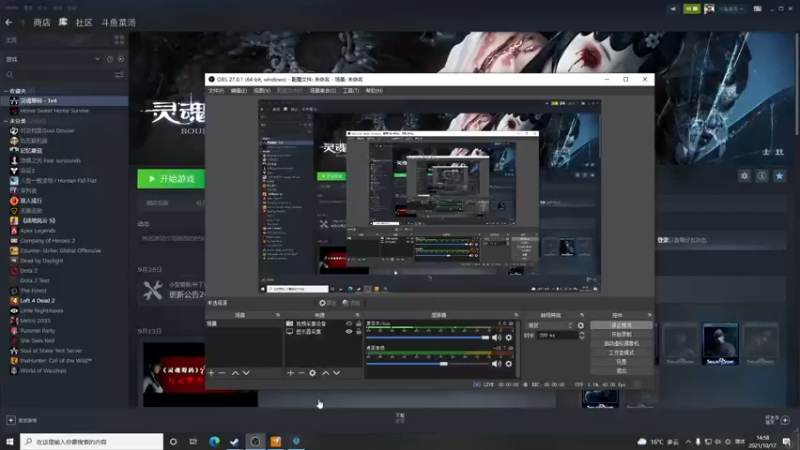Open the OBS Tools menu

click(351, 91)
